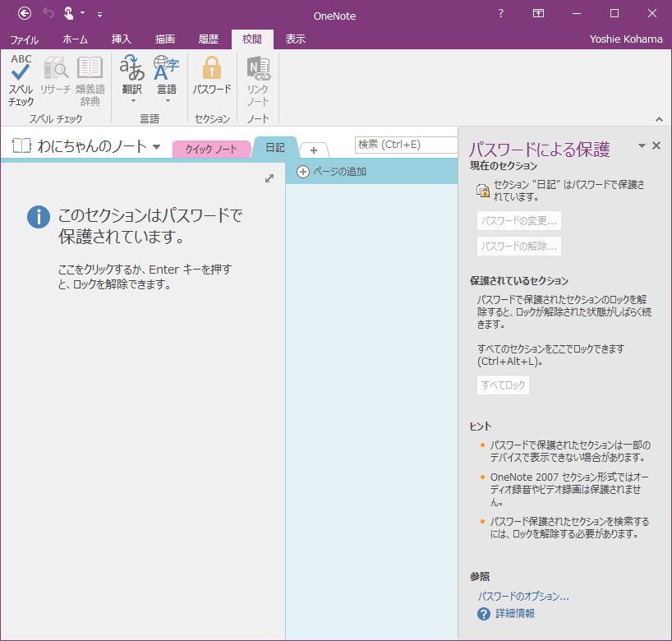Click the ヒント heading

(x=481, y=427)
